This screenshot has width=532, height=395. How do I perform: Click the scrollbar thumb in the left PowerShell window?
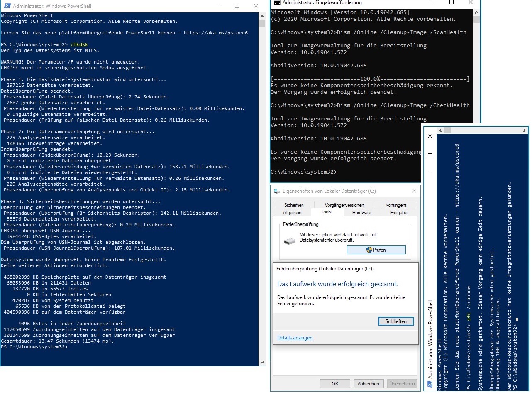[262, 23]
